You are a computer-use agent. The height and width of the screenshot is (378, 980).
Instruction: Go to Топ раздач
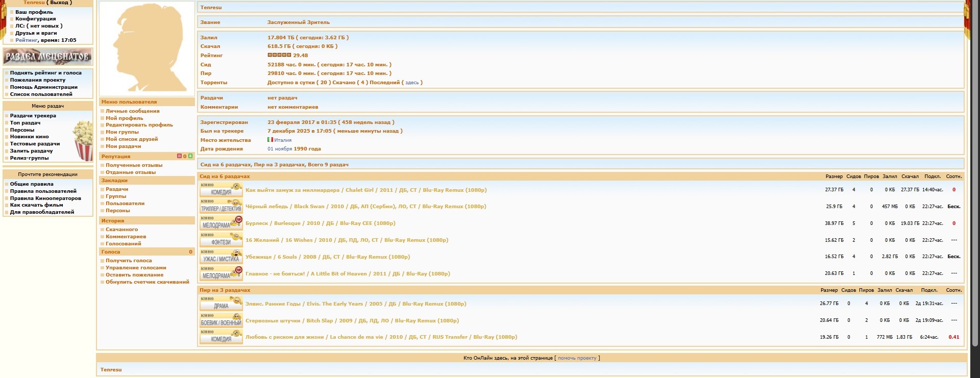pyautogui.click(x=25, y=123)
